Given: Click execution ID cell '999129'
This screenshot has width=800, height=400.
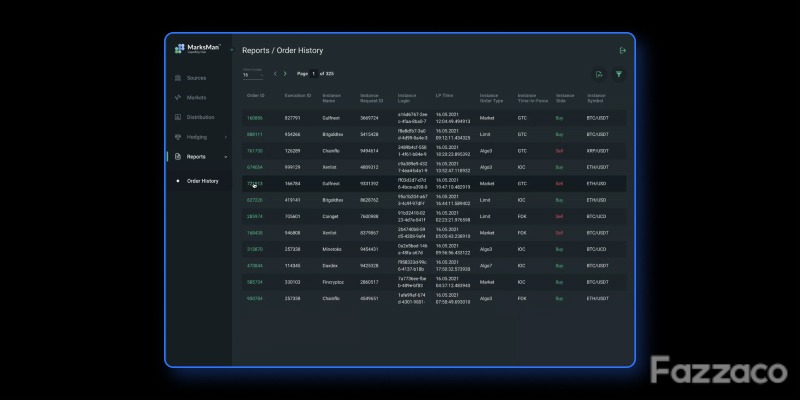Looking at the screenshot, I should [x=292, y=167].
